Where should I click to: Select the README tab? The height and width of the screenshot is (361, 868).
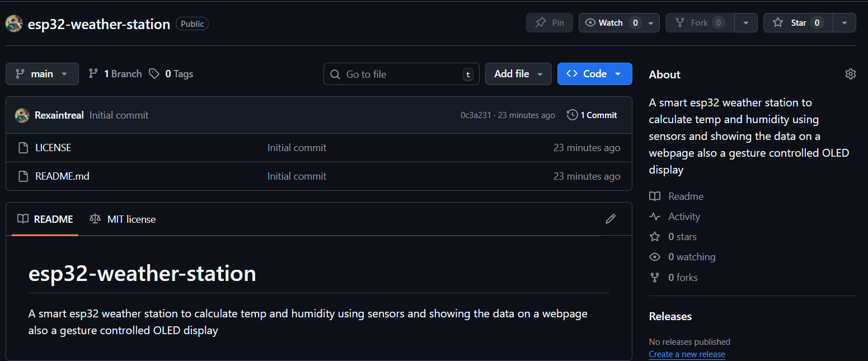point(45,219)
